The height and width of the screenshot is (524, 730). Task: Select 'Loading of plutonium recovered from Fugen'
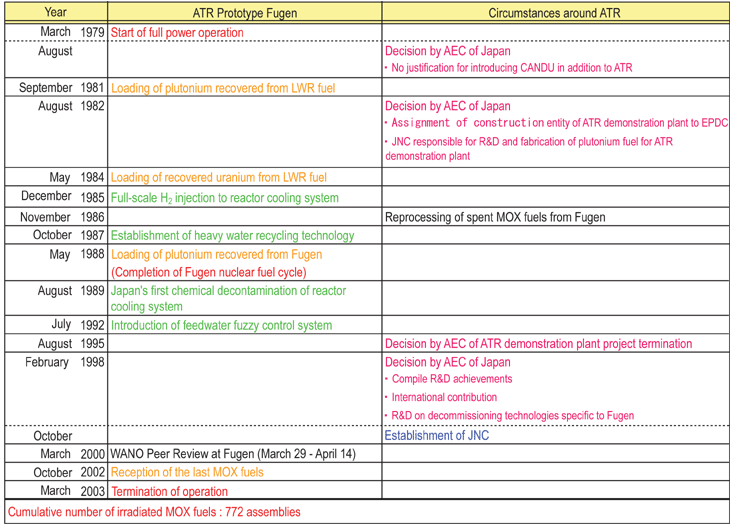216,255
